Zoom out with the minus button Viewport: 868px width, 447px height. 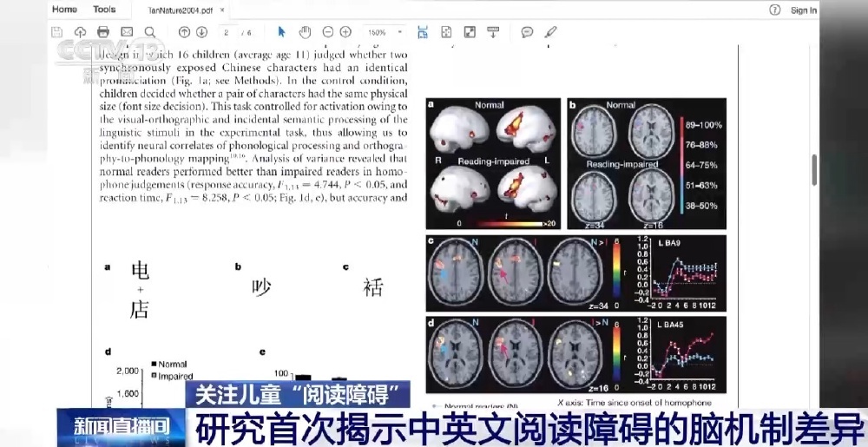coord(328,33)
